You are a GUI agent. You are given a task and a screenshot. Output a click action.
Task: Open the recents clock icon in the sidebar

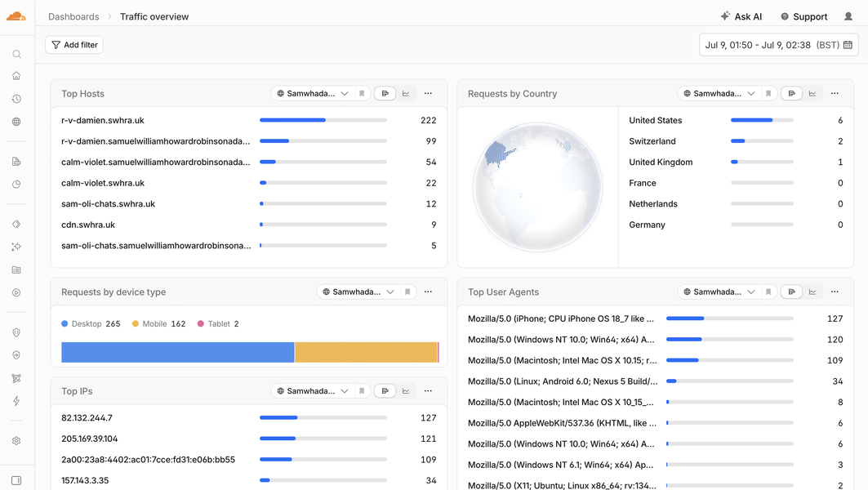(16, 99)
